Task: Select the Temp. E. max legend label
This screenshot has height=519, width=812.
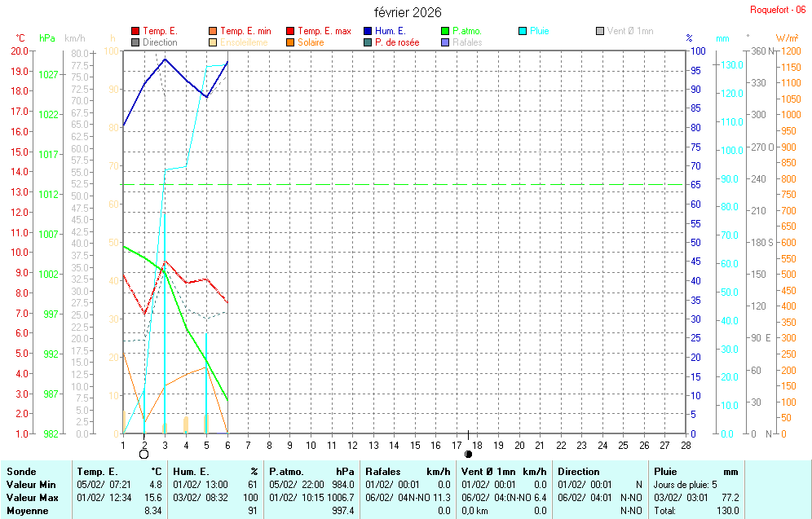Action: pos(324,32)
